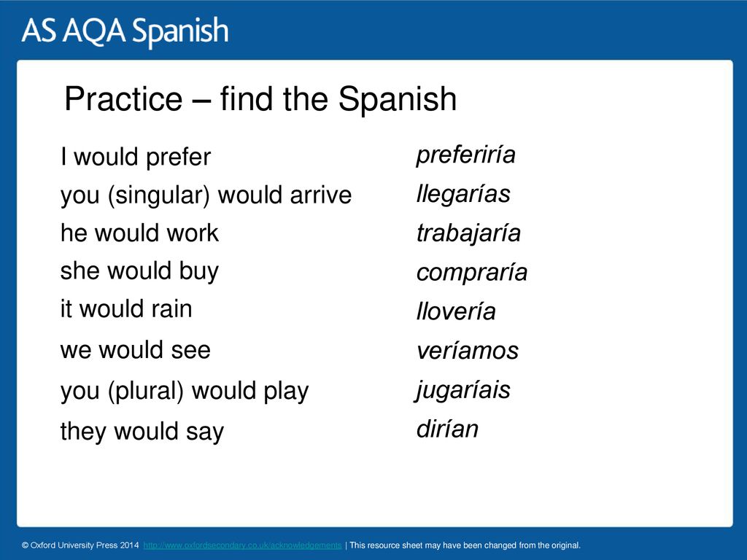Click the phrase we would see
The image size is (747, 560).
pos(135,350)
